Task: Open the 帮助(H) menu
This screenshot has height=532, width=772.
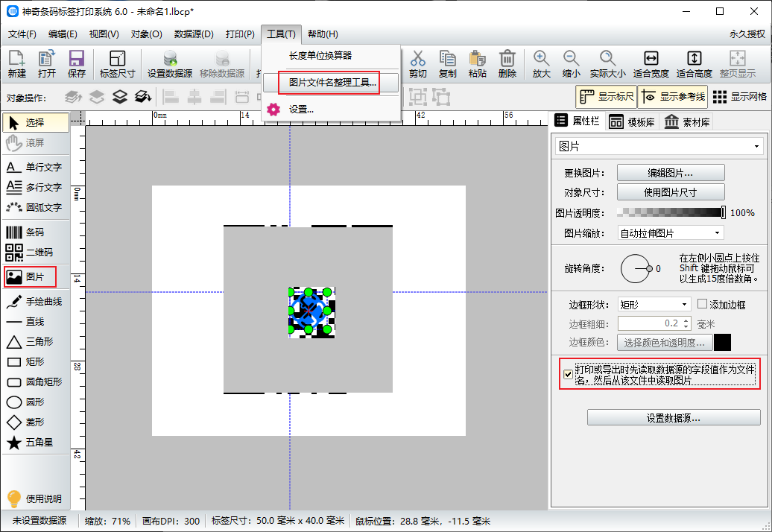Action: coord(323,34)
